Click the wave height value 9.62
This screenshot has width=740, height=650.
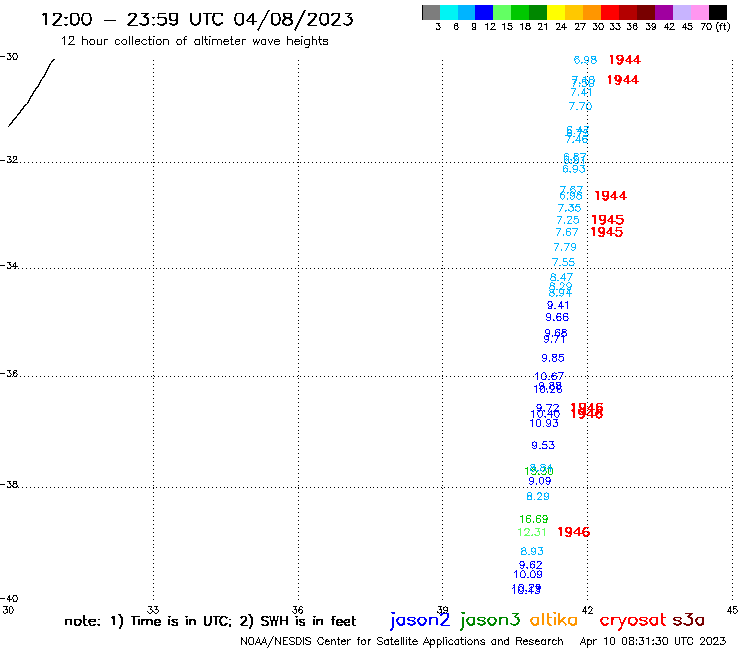[x=530, y=565]
